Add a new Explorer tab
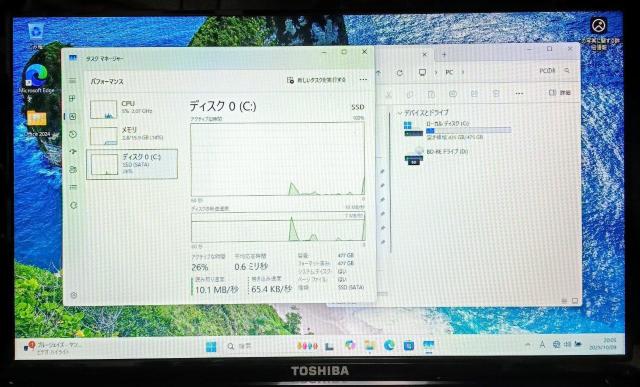The height and width of the screenshot is (387, 640). pyautogui.click(x=444, y=54)
